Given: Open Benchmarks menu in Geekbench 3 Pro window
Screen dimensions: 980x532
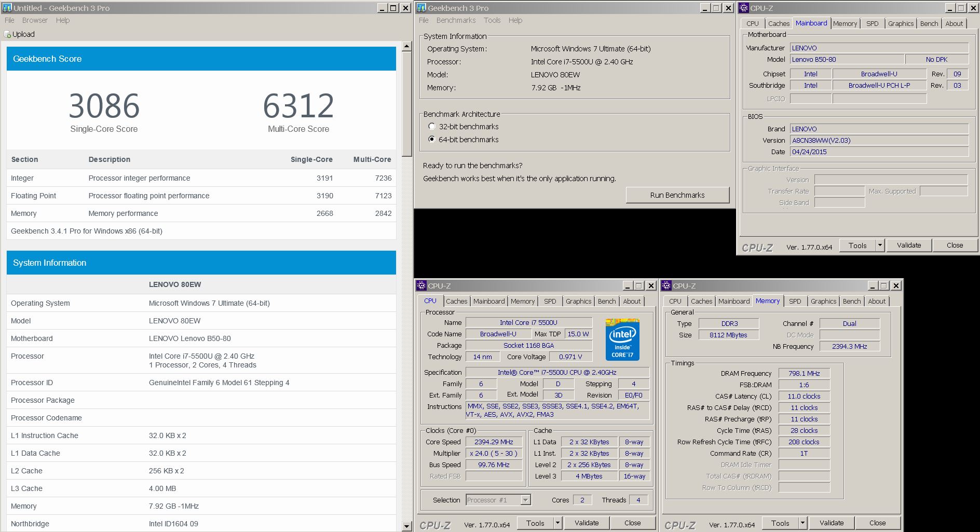Looking at the screenshot, I should [x=456, y=20].
